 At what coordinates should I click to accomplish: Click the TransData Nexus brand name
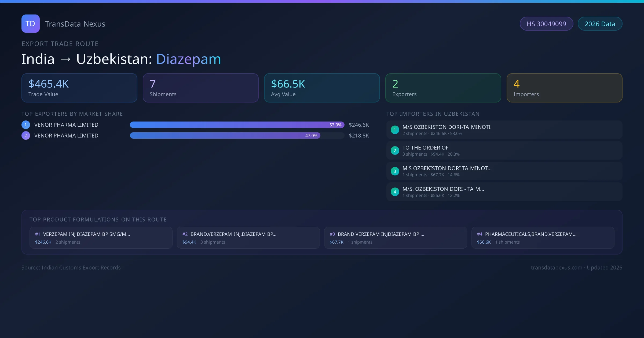75,24
